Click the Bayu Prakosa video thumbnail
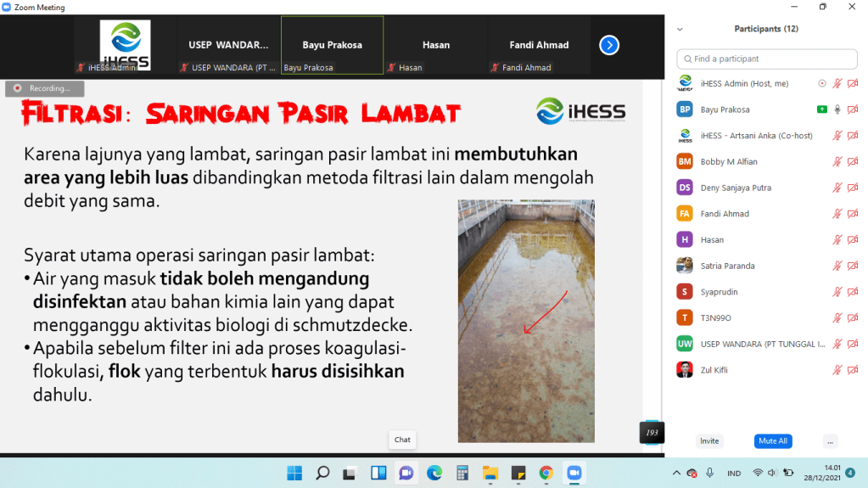The width and height of the screenshot is (868, 488). coord(333,45)
